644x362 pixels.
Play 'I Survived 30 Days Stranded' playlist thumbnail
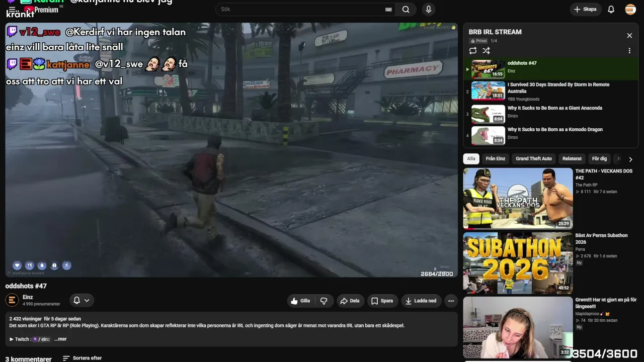click(x=488, y=90)
